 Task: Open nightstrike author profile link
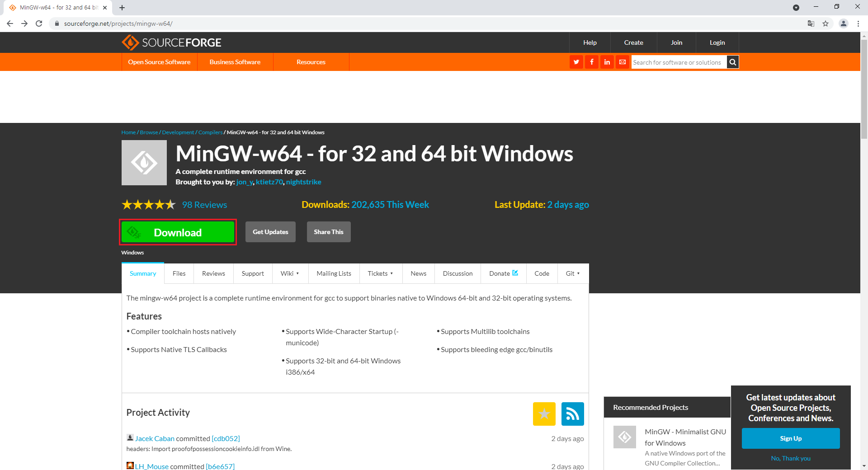[304, 182]
